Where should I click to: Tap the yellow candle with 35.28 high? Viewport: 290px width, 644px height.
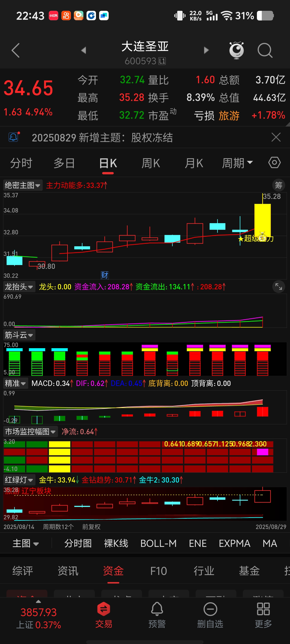click(x=262, y=220)
